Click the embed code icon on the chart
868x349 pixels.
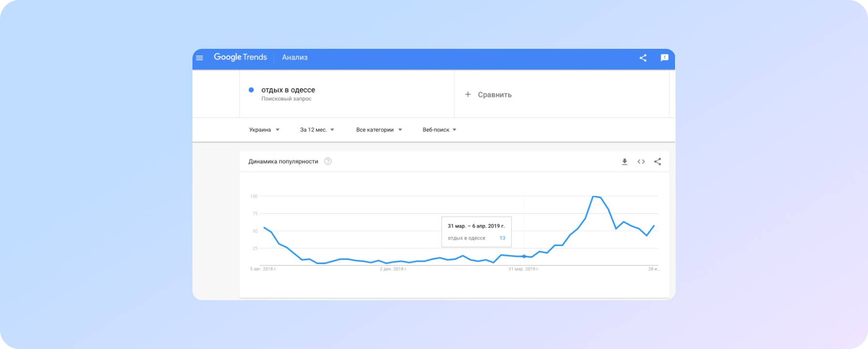point(641,161)
